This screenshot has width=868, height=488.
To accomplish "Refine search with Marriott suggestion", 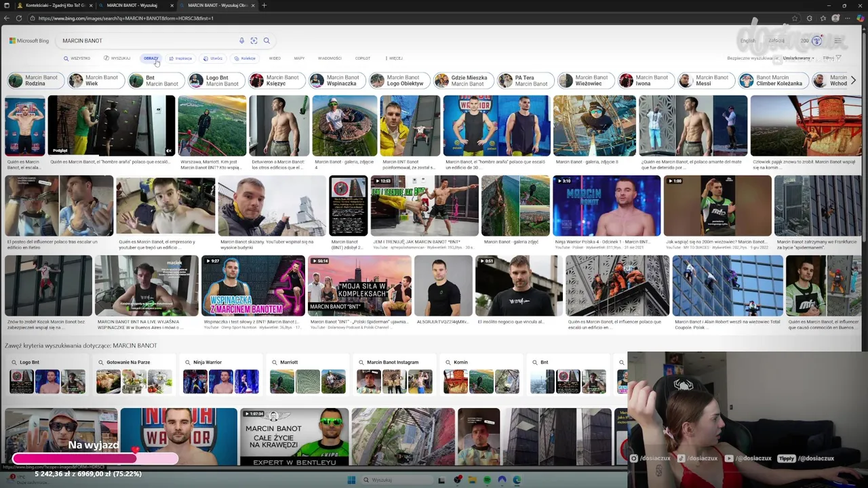I will [x=307, y=375].
